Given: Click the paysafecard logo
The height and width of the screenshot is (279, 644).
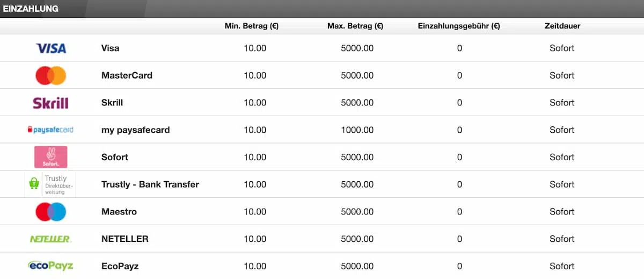Looking at the screenshot, I should click(50, 130).
